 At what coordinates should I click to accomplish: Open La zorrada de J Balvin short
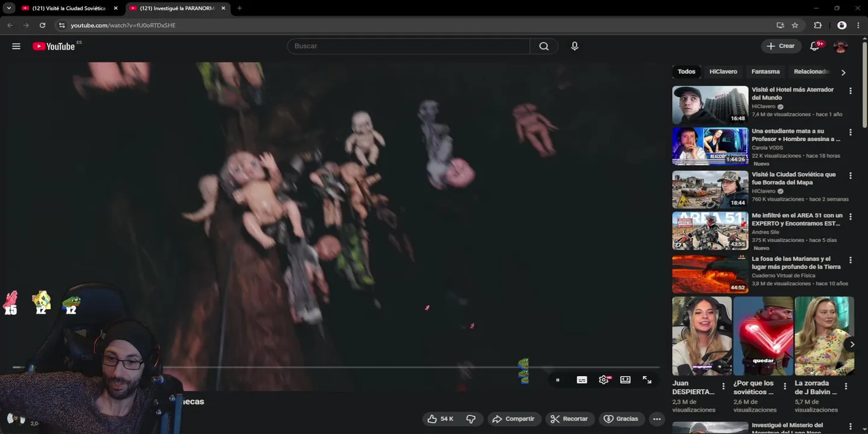(824, 336)
